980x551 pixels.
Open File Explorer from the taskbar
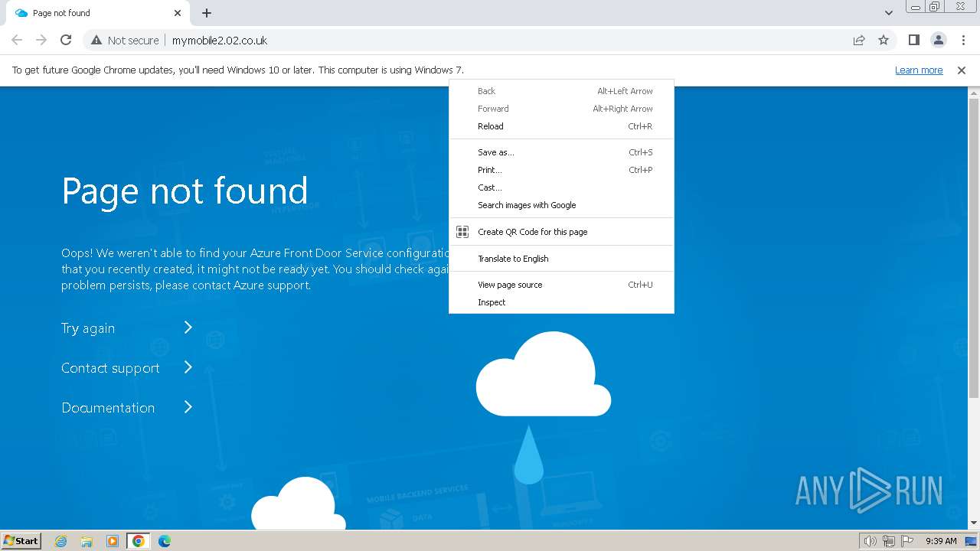tap(87, 541)
